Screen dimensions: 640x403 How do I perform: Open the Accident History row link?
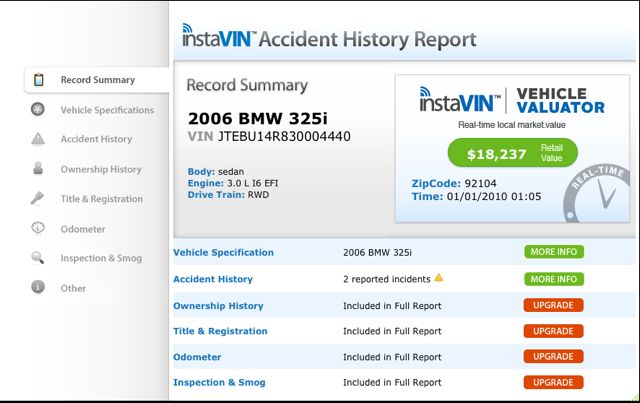[213, 279]
